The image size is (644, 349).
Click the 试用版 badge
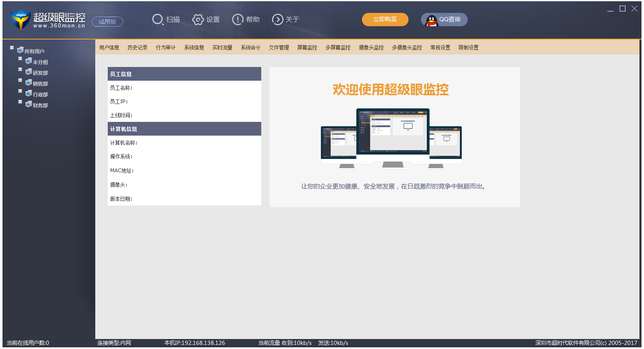(x=107, y=22)
